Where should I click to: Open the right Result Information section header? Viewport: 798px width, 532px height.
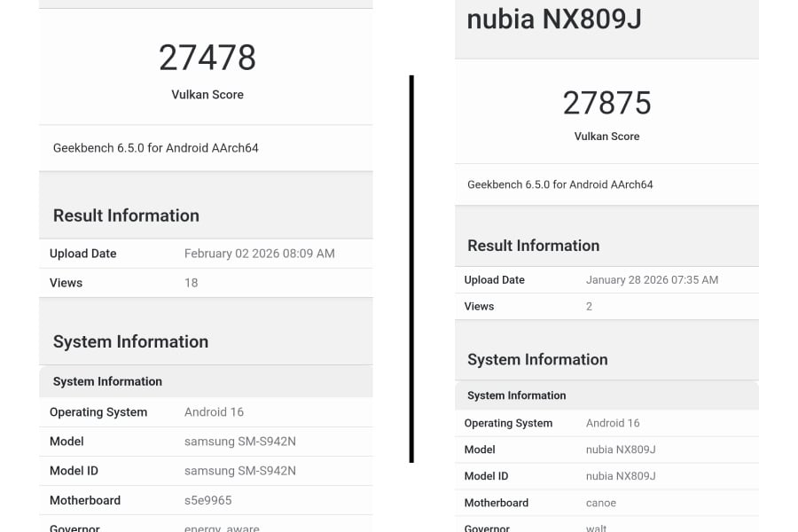click(533, 246)
